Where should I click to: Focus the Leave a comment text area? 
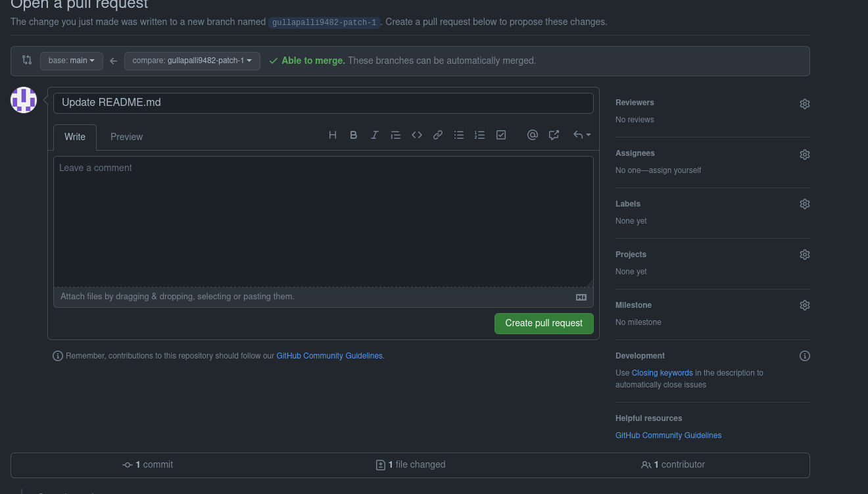[x=324, y=222]
